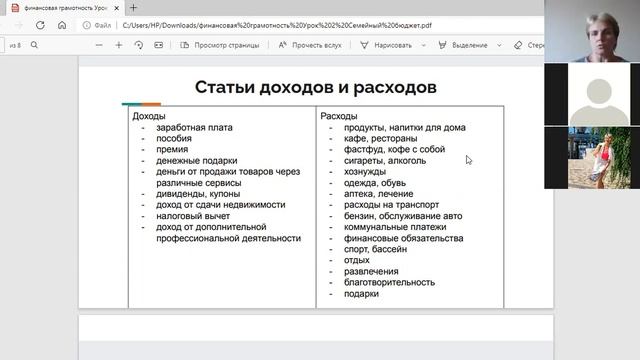Open the PDF search magnifier
Viewport: 640px width, 360px height.
coord(34,45)
